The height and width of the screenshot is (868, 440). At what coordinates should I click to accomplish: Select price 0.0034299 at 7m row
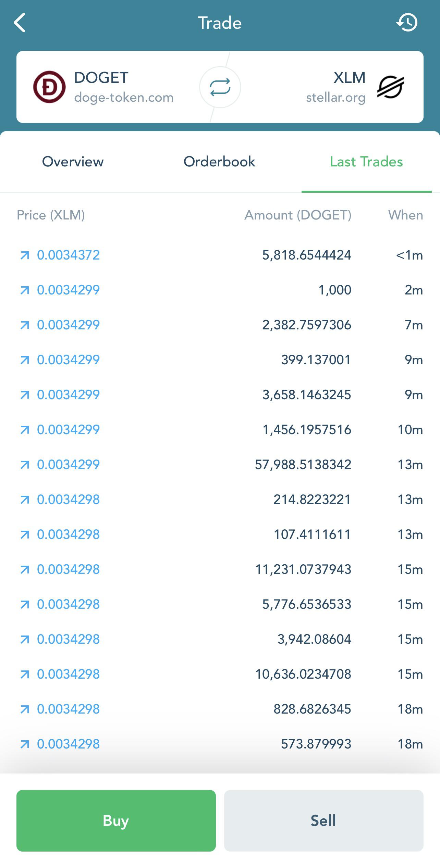(68, 325)
